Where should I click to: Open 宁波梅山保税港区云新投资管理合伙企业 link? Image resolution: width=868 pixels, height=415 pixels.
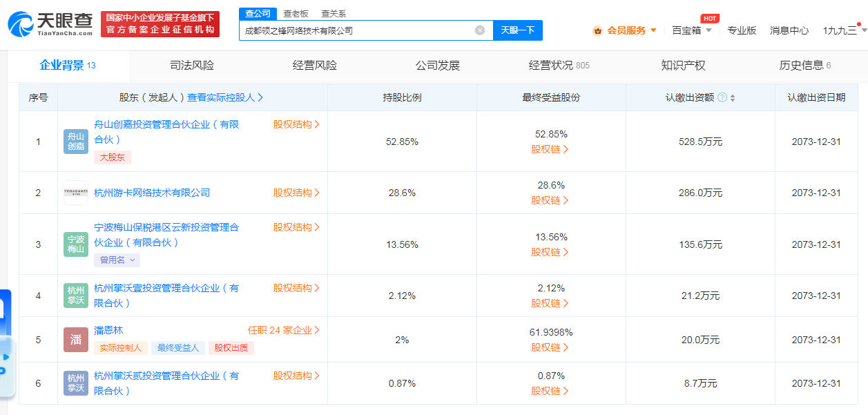[166, 235]
